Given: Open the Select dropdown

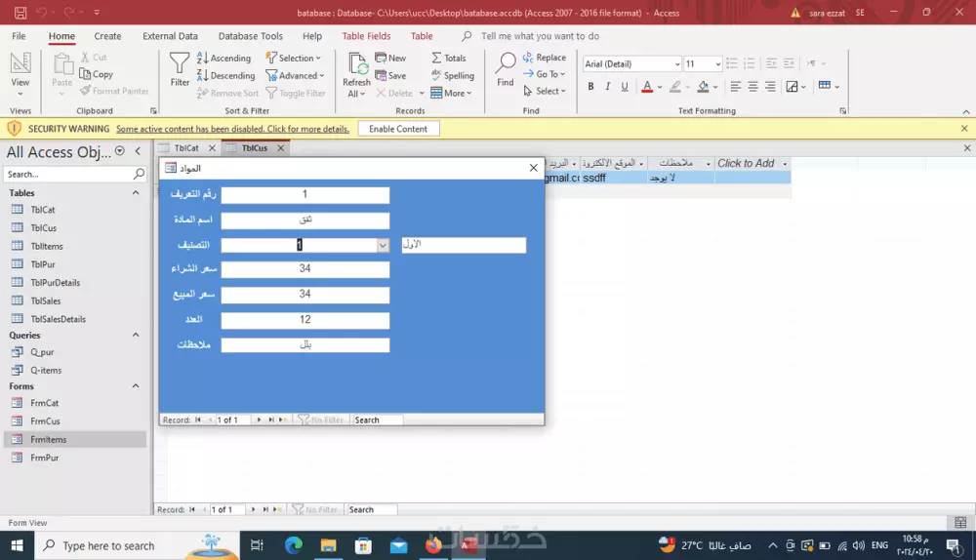Looking at the screenshot, I should [544, 91].
